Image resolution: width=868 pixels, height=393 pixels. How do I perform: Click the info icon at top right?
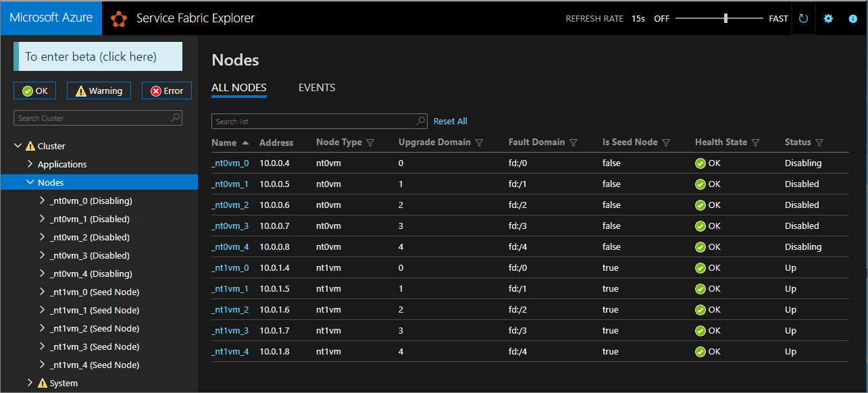tap(852, 18)
